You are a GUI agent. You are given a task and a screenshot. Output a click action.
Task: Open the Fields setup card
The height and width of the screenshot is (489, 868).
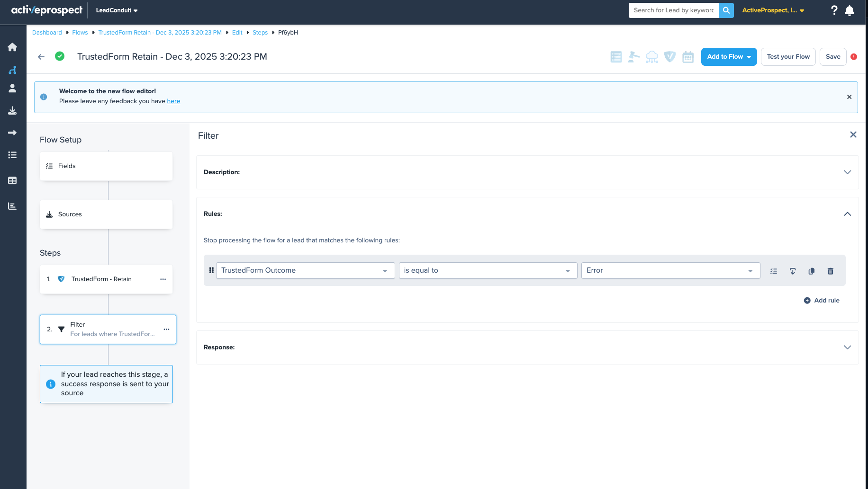pyautogui.click(x=106, y=166)
